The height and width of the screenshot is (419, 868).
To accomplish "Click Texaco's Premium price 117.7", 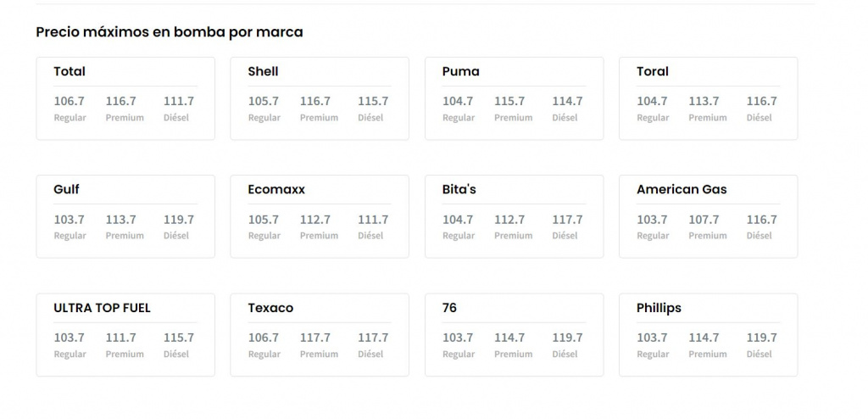I will (x=315, y=338).
